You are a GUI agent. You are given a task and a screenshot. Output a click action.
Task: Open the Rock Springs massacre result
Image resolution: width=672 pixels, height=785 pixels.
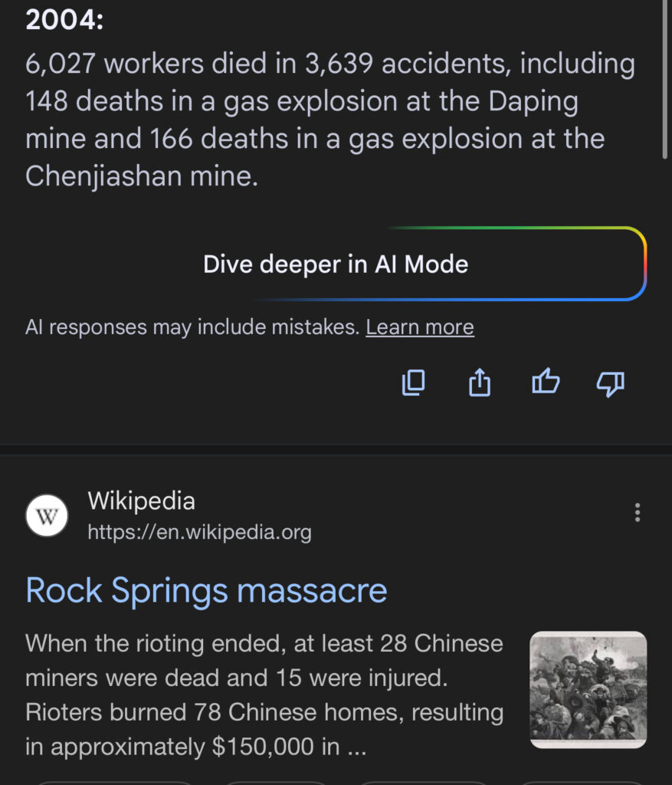pyautogui.click(x=206, y=590)
